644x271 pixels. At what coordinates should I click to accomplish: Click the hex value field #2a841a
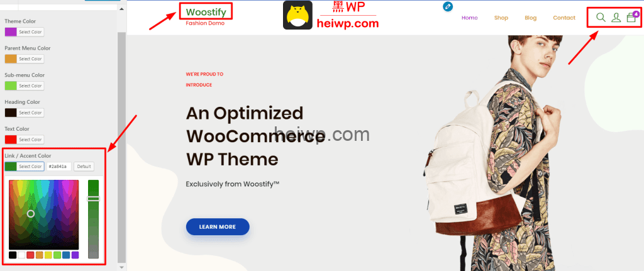click(x=59, y=166)
